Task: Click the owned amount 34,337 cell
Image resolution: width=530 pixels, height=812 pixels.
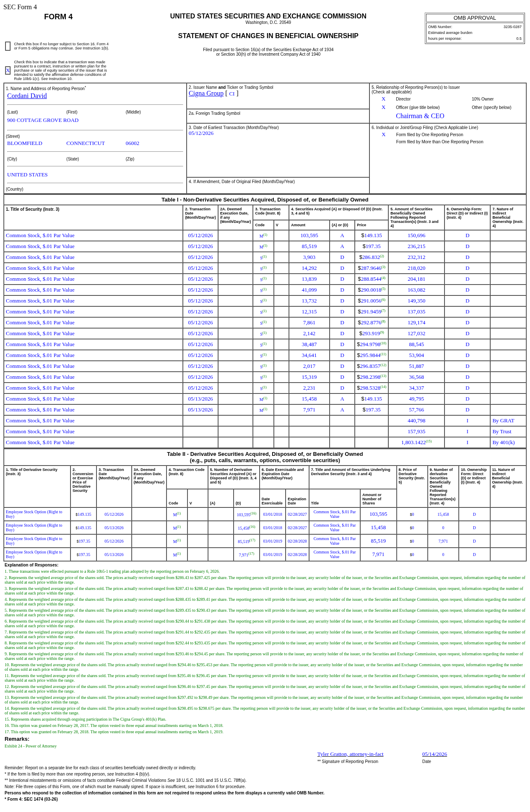Action: pyautogui.click(x=416, y=388)
